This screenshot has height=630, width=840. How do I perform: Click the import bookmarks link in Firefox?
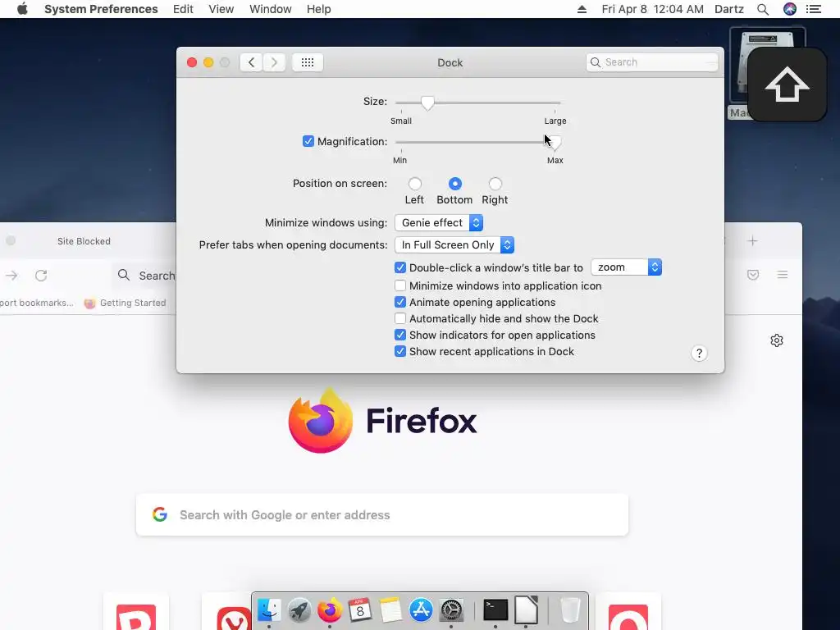(36, 303)
